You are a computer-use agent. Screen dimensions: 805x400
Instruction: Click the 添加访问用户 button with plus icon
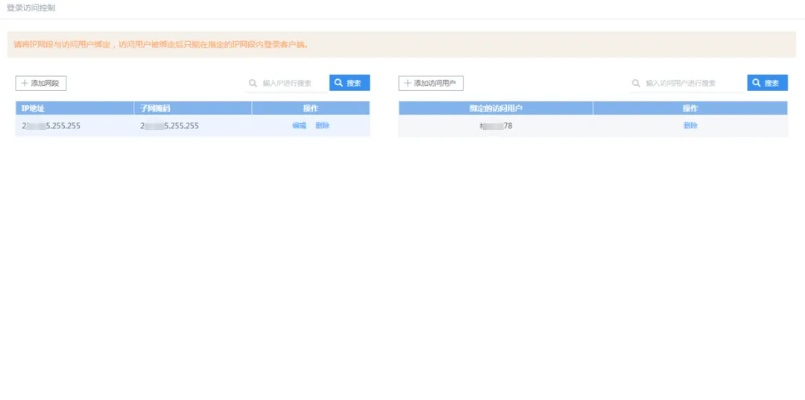(x=431, y=83)
